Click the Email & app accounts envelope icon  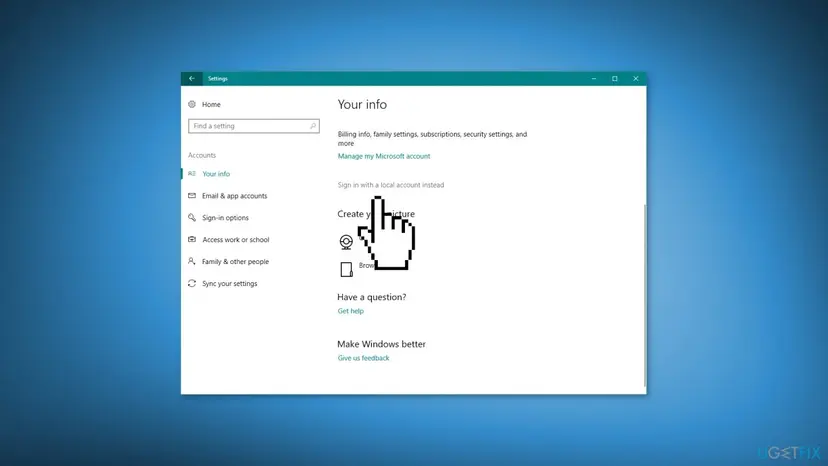[192, 195]
